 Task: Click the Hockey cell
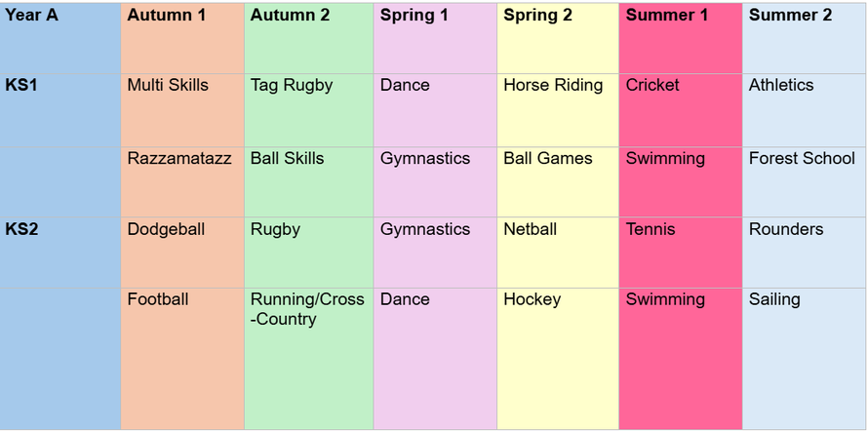(532, 299)
